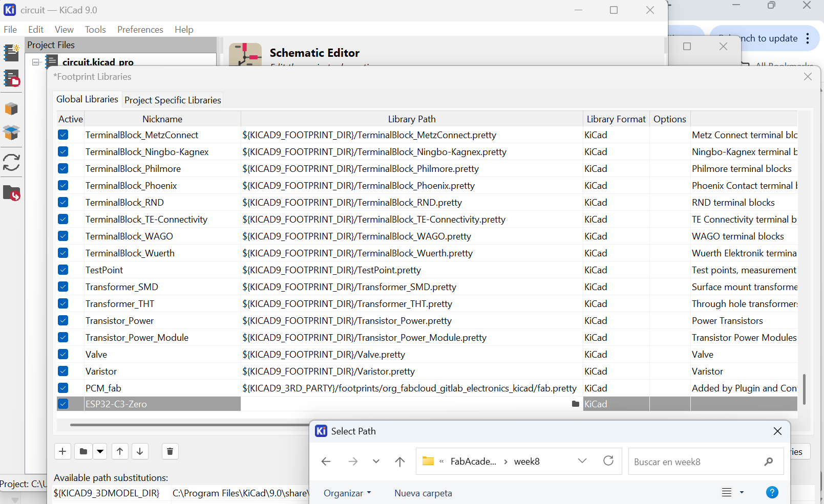
Task: Click the Library Format column header
Action: (x=616, y=119)
